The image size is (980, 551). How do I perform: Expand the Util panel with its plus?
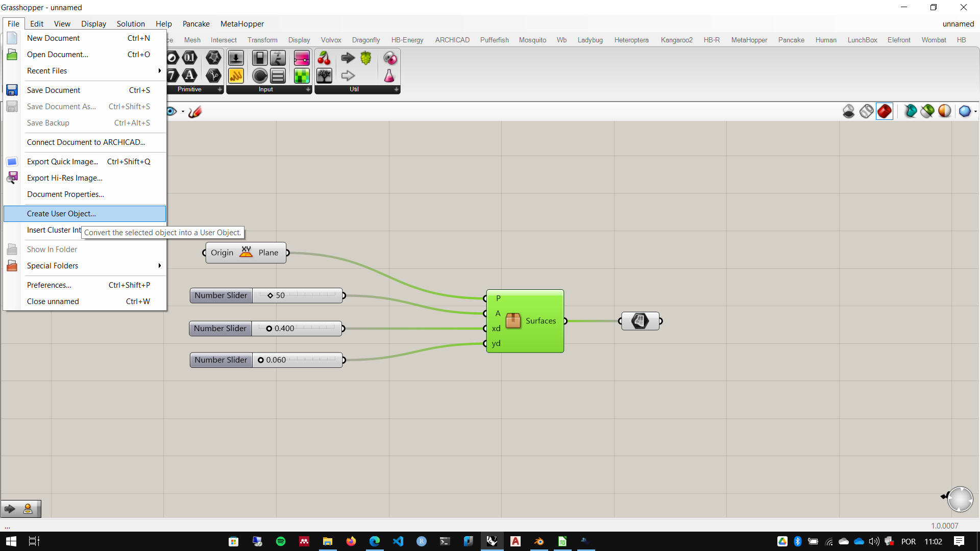tap(397, 90)
